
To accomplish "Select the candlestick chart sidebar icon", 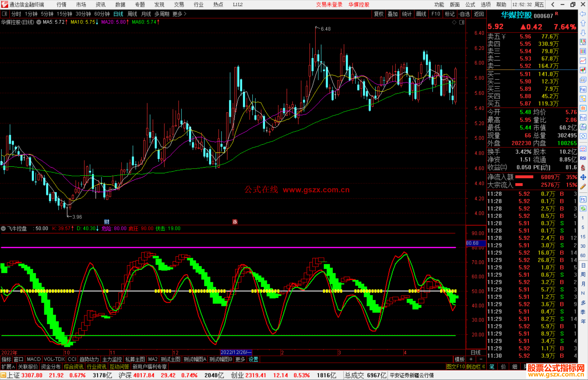I will [583, 70].
